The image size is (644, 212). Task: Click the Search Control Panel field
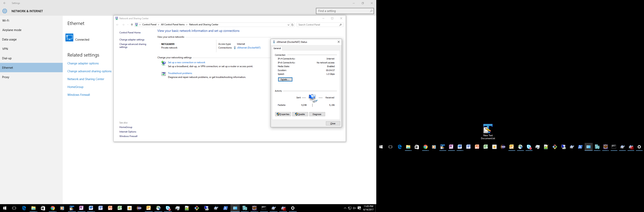(318, 25)
